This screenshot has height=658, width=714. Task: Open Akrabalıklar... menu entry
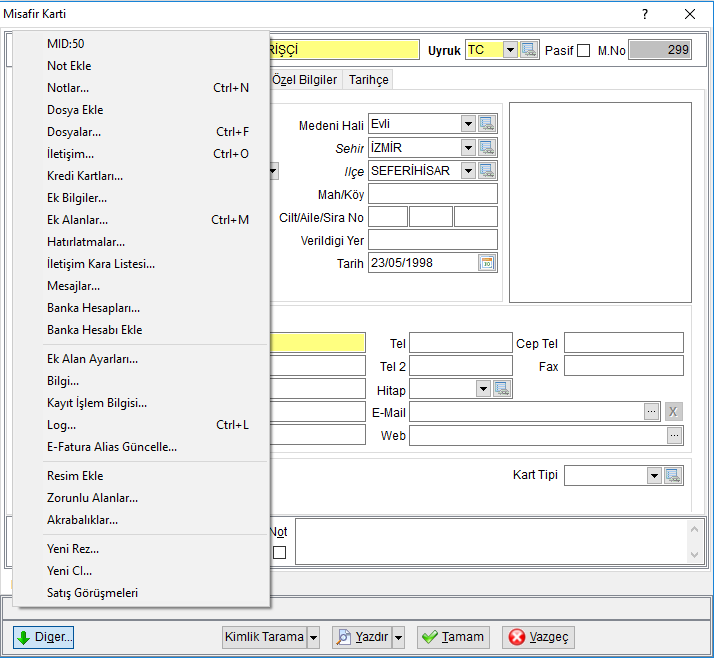141,520
